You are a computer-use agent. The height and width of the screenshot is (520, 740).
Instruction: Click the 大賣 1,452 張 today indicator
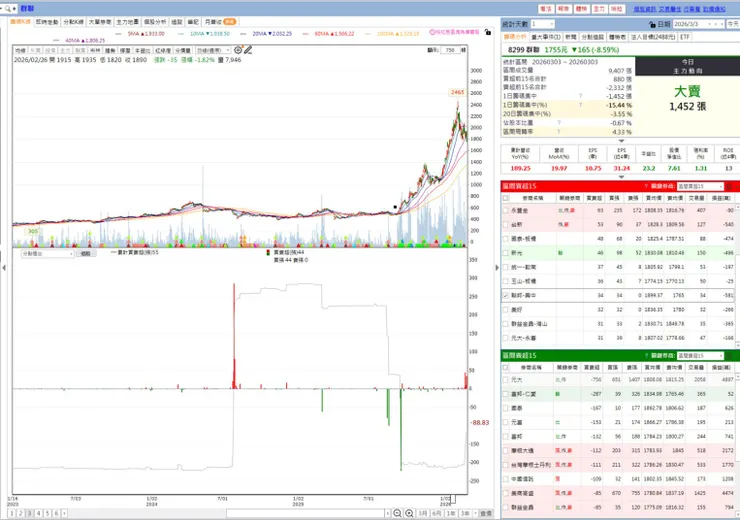pos(687,98)
